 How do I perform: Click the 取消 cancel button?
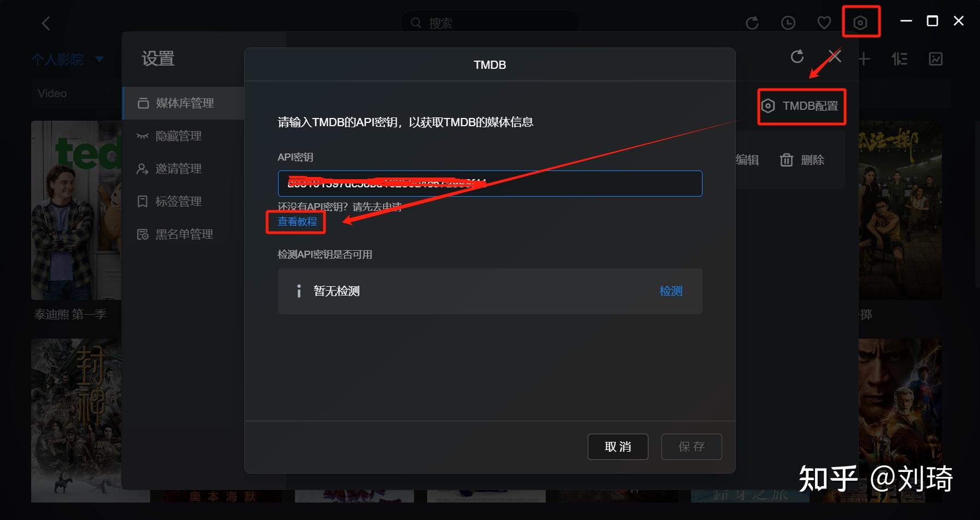pyautogui.click(x=618, y=447)
